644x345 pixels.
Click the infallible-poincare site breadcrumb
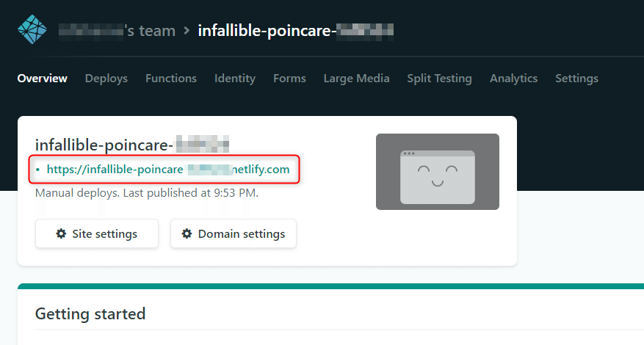tap(296, 31)
